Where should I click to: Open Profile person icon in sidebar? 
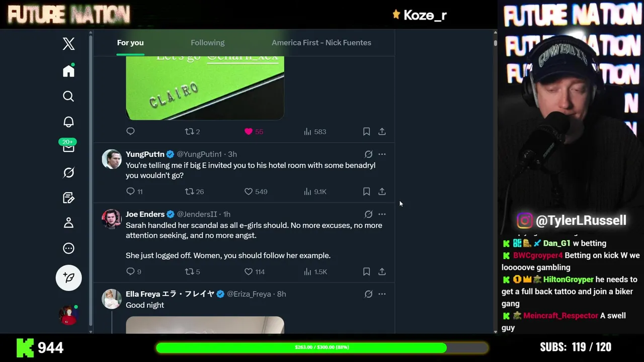(68, 223)
